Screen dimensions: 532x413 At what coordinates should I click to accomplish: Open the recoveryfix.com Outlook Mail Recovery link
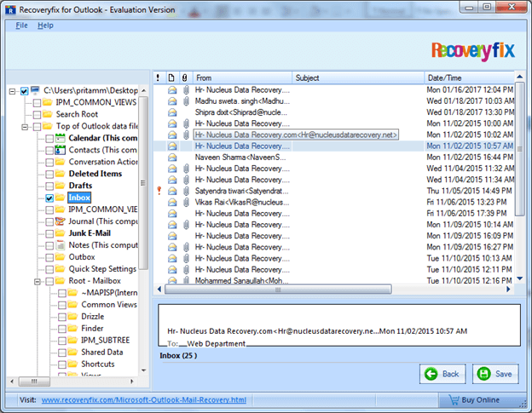point(144,399)
